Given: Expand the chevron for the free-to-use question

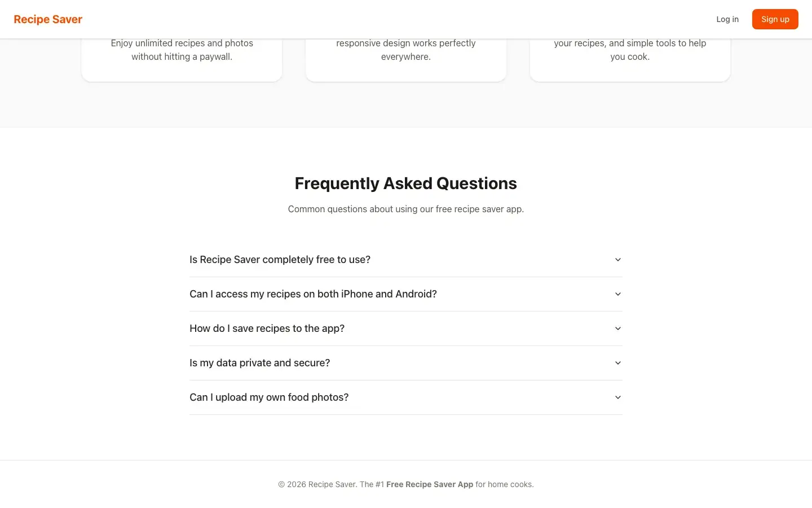Looking at the screenshot, I should [617, 259].
